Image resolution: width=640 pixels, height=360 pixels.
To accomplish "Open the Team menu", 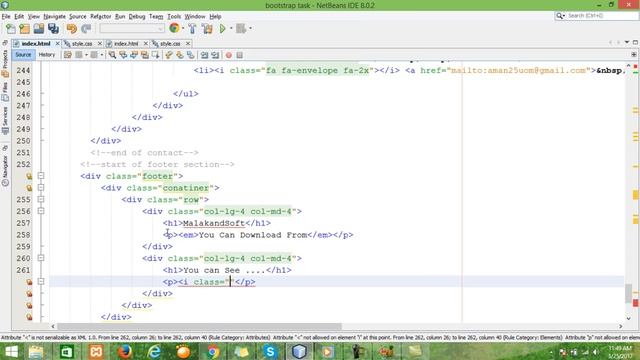I will click(156, 16).
